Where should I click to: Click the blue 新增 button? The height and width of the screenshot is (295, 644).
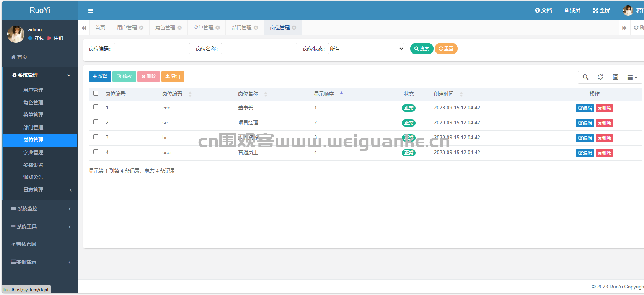tap(100, 77)
